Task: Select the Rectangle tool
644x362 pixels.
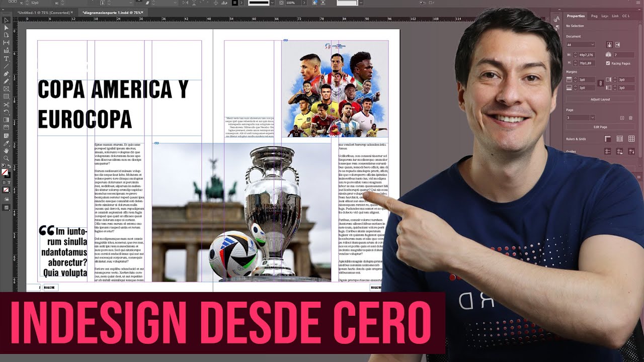Action: coord(6,96)
